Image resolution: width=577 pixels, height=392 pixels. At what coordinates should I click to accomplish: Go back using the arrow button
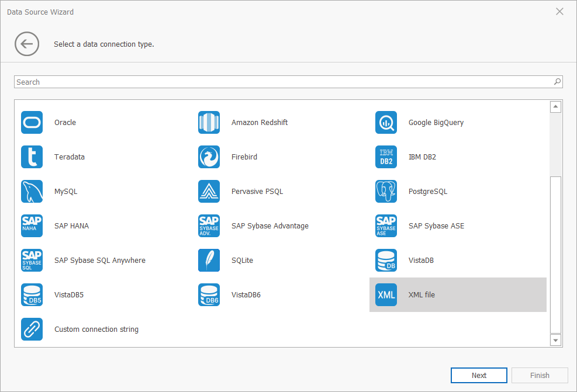pyautogui.click(x=27, y=44)
